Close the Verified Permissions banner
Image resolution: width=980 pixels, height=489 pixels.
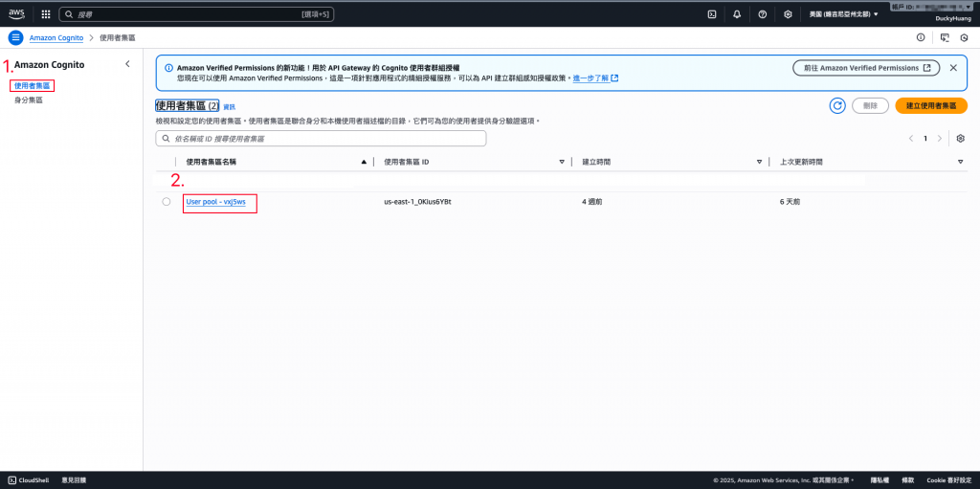953,68
